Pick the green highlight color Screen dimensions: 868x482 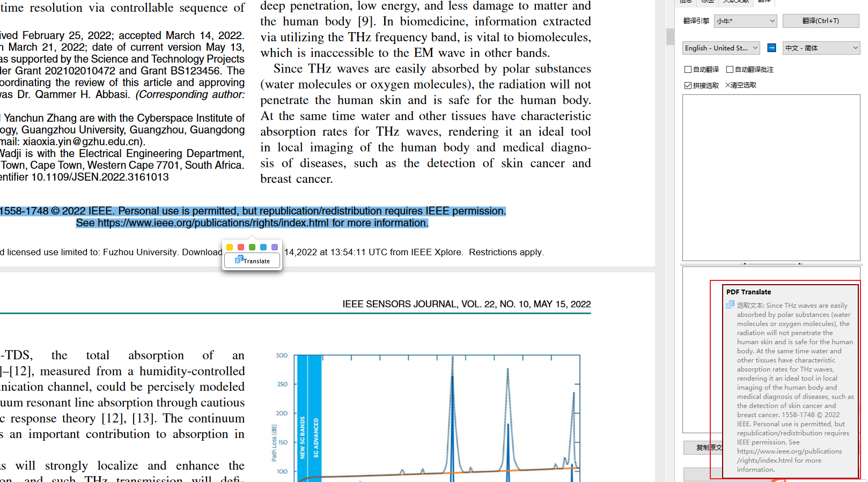point(252,247)
